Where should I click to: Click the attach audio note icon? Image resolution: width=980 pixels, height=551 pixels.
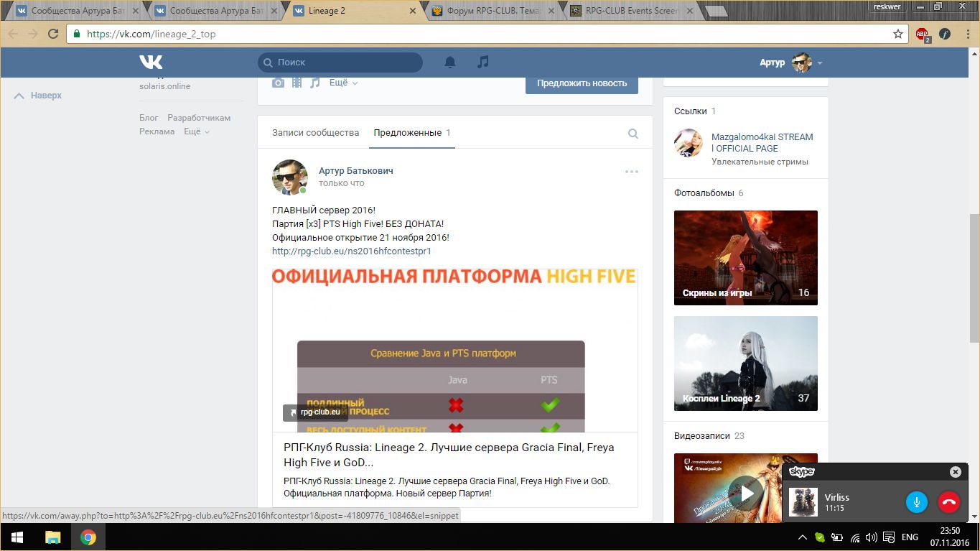pyautogui.click(x=314, y=83)
